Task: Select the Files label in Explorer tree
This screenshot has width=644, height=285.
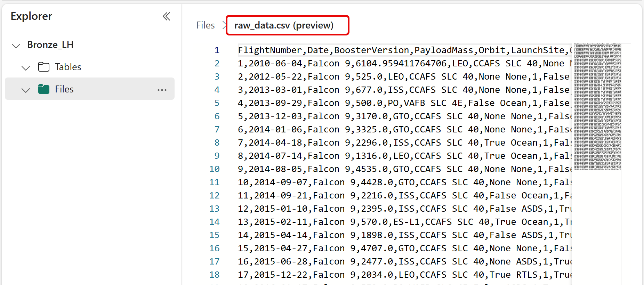Action: pyautogui.click(x=64, y=89)
